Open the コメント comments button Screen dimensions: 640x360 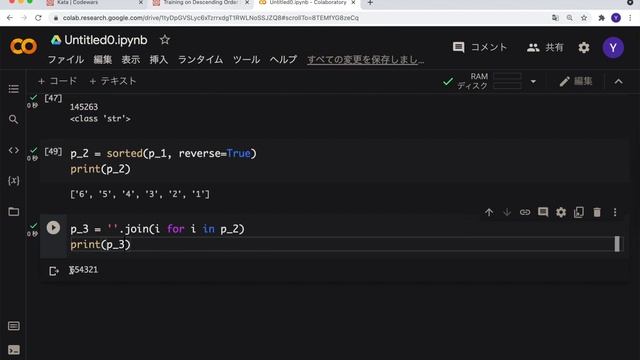(x=480, y=47)
